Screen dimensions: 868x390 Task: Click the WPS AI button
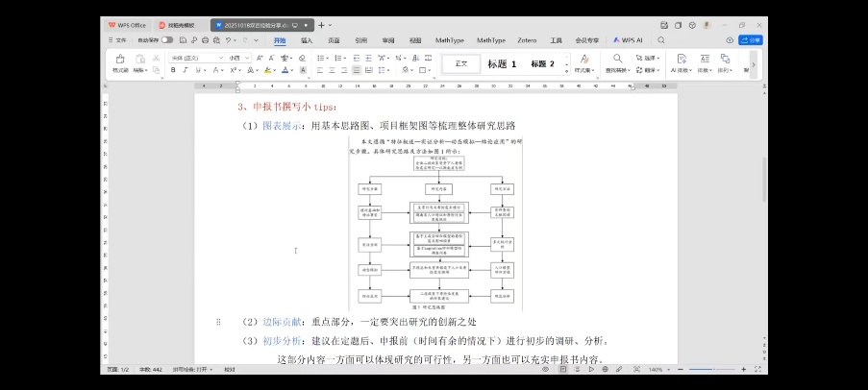629,40
